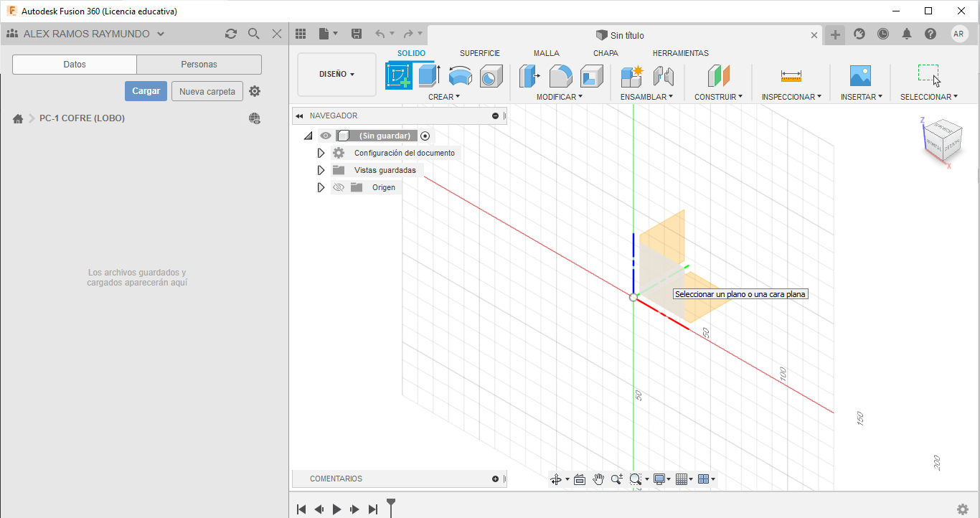Switch to the MALLA tab
The height and width of the screenshot is (518, 980).
pos(547,53)
